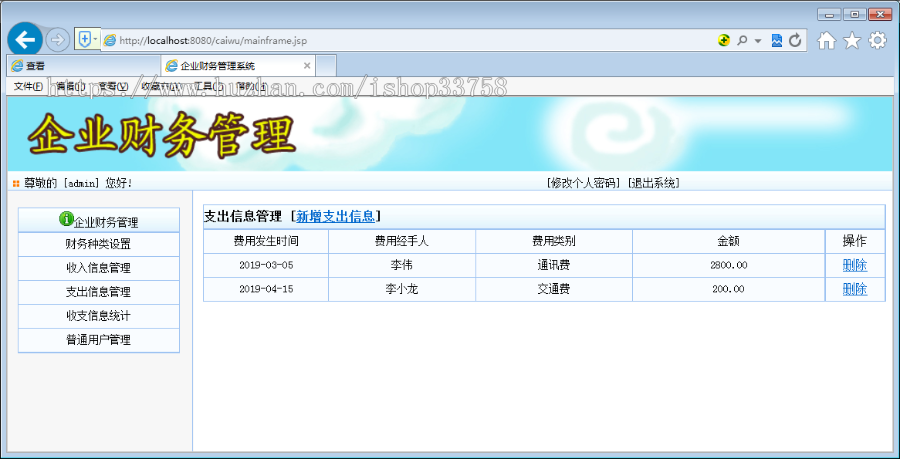Click the 李小龙 handler cell

[402, 290]
